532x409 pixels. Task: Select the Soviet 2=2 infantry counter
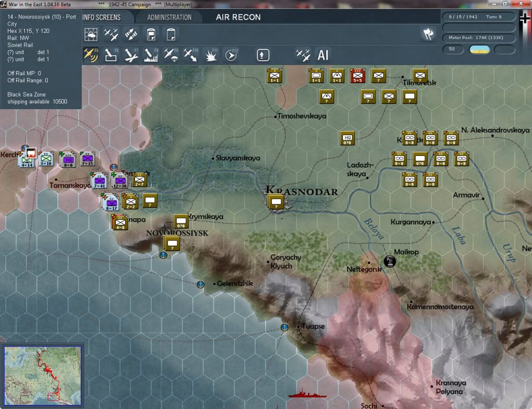coord(130,202)
